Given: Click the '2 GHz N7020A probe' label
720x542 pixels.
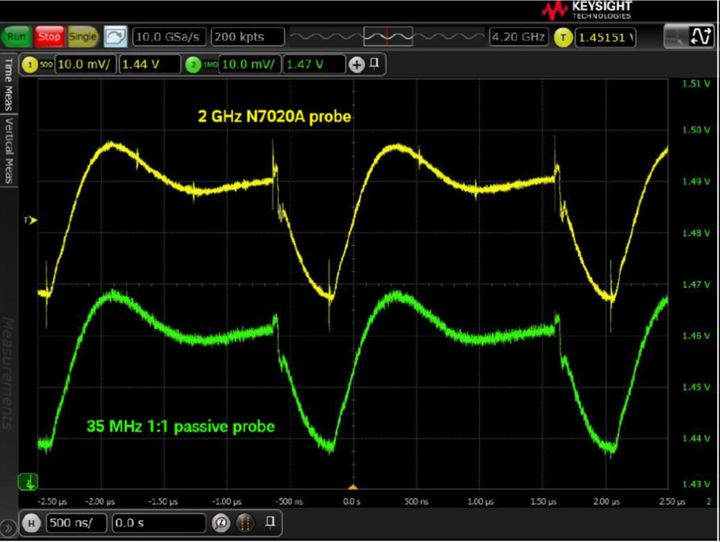Looking at the screenshot, I should (274, 116).
